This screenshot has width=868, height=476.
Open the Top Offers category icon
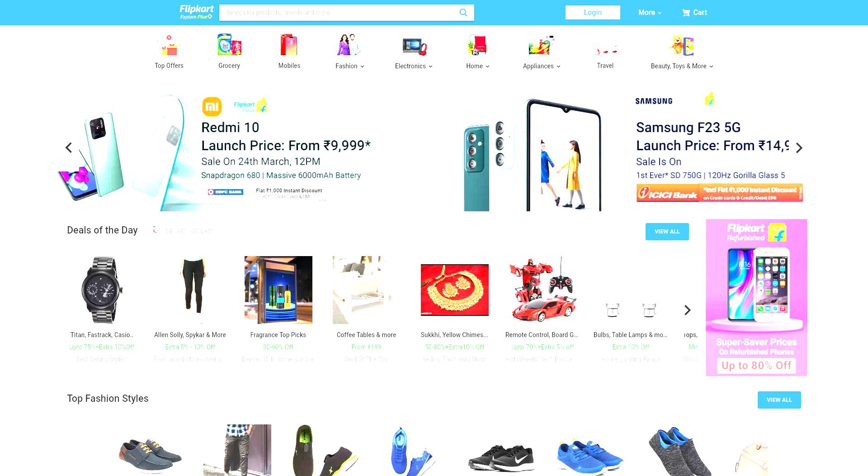pyautogui.click(x=169, y=45)
